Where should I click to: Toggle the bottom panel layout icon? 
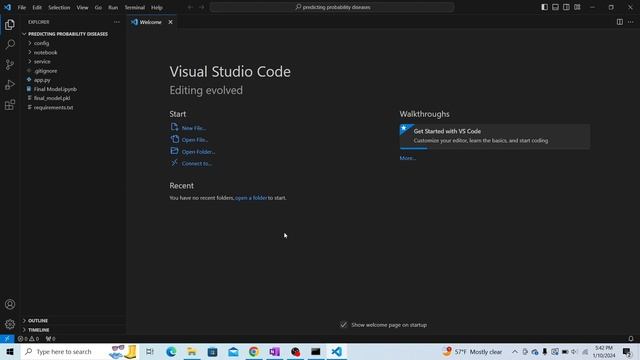pos(556,7)
